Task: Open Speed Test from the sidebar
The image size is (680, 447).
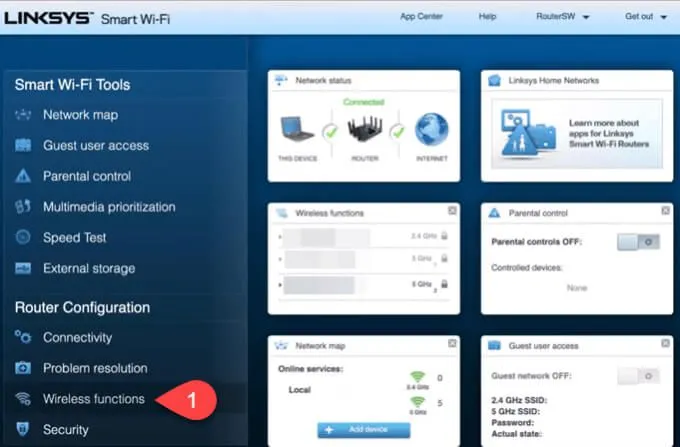Action: [75, 238]
